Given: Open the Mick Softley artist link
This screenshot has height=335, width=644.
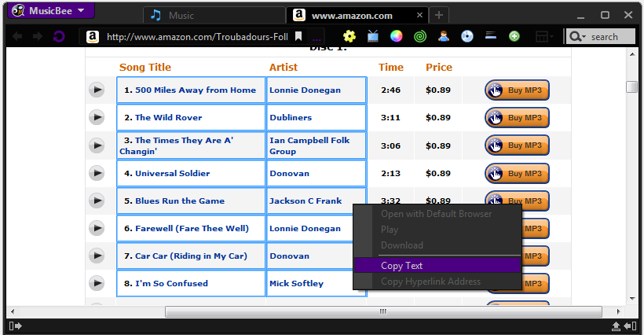Looking at the screenshot, I should click(297, 284).
